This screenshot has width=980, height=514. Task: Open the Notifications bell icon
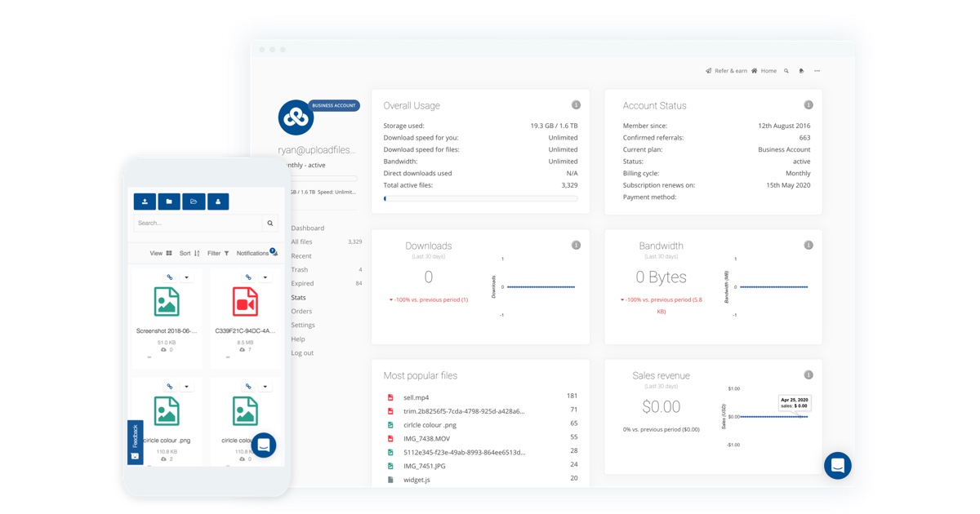click(x=272, y=252)
